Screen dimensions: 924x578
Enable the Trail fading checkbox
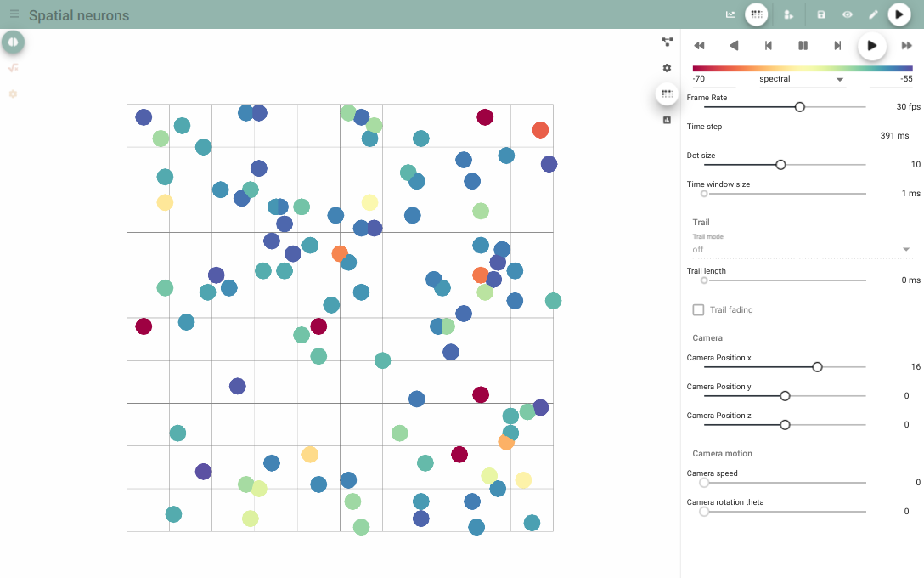698,309
